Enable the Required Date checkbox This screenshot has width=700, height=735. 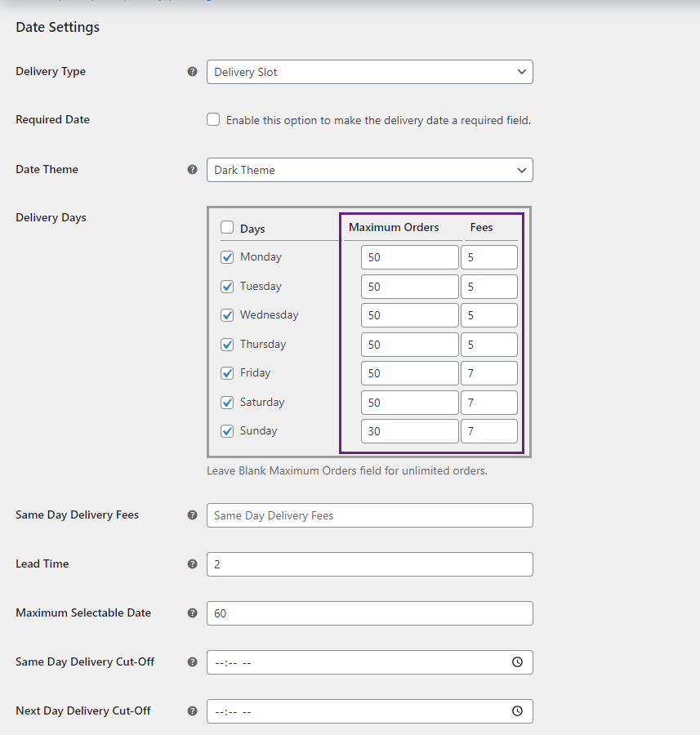(x=213, y=119)
